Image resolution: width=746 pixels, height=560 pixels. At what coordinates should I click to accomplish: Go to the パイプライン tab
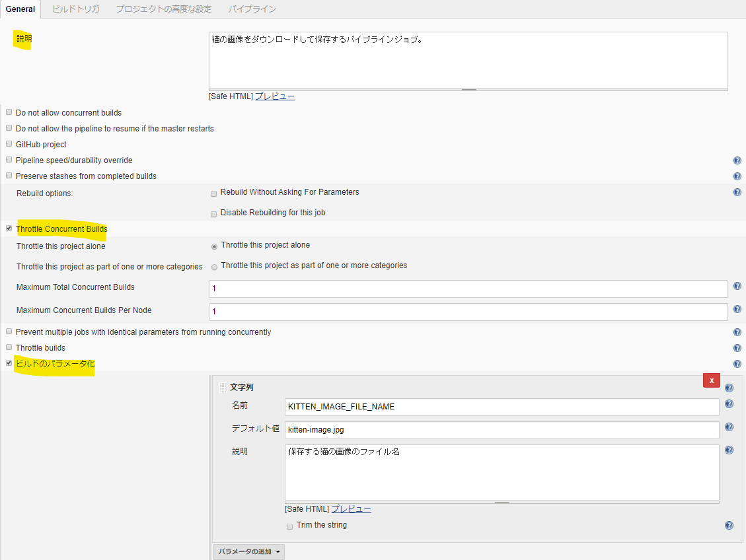click(x=252, y=9)
